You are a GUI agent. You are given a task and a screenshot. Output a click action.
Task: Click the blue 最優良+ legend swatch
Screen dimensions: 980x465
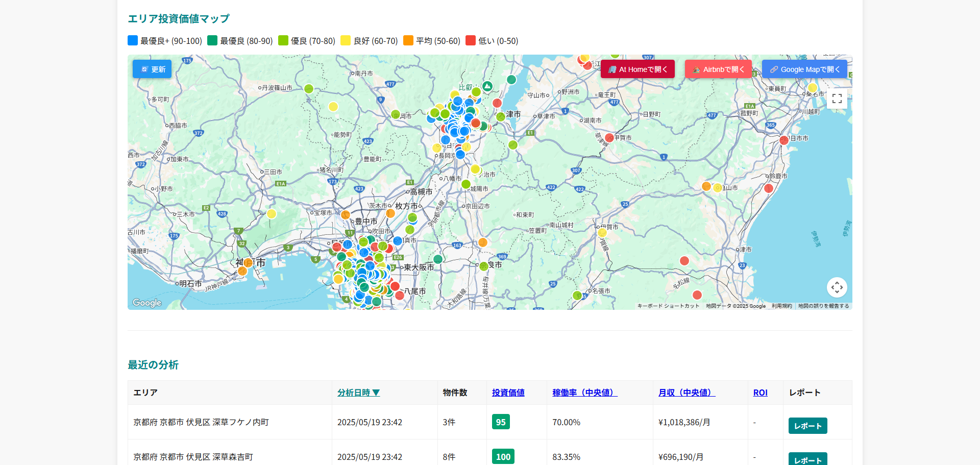[x=133, y=40]
